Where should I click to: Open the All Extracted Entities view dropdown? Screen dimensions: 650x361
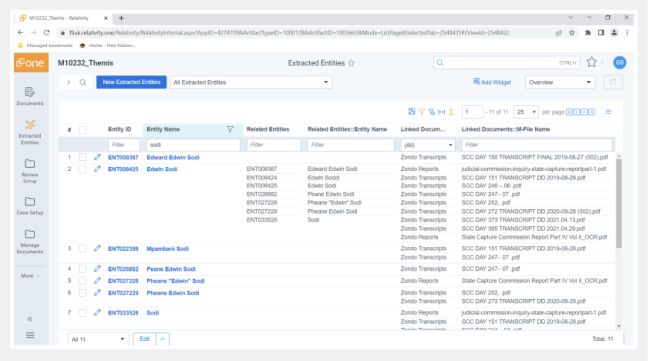[251, 82]
